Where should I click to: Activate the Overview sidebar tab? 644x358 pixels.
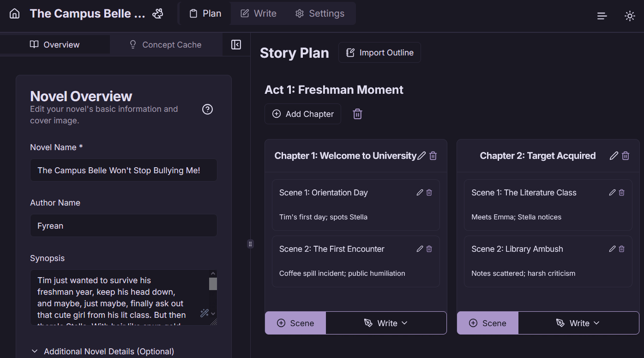point(54,44)
